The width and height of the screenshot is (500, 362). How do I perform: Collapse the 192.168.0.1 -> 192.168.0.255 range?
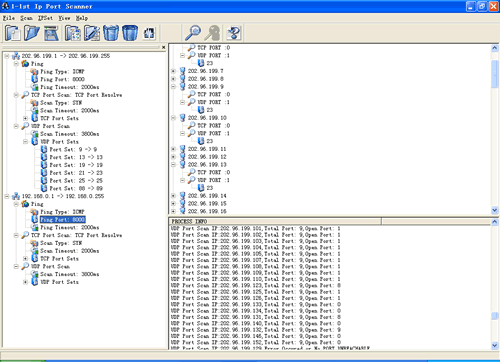(7, 196)
